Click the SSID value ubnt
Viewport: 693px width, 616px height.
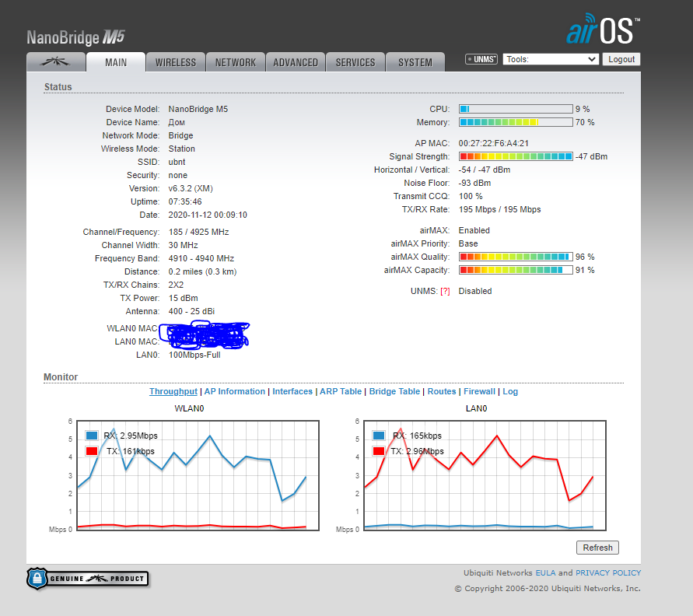point(177,163)
